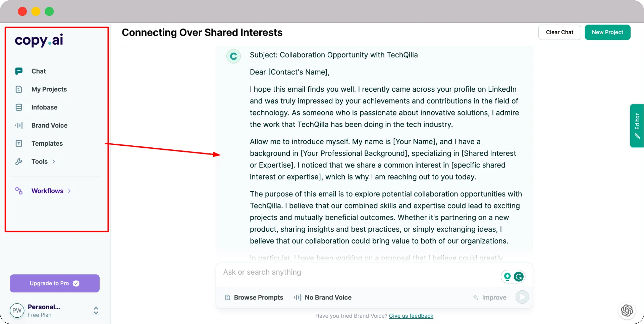644x324 pixels.
Task: Click the verified badge on Upgrade to Pro
Action: coord(76,283)
